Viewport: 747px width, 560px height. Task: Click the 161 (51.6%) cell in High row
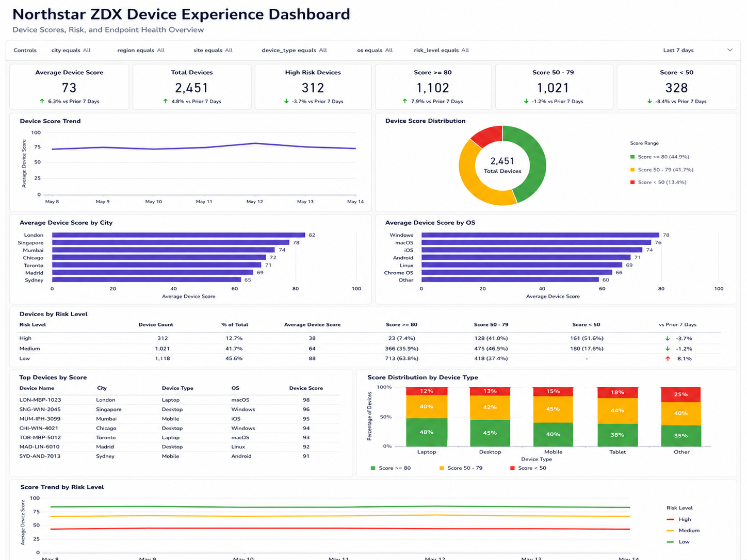pyautogui.click(x=587, y=338)
